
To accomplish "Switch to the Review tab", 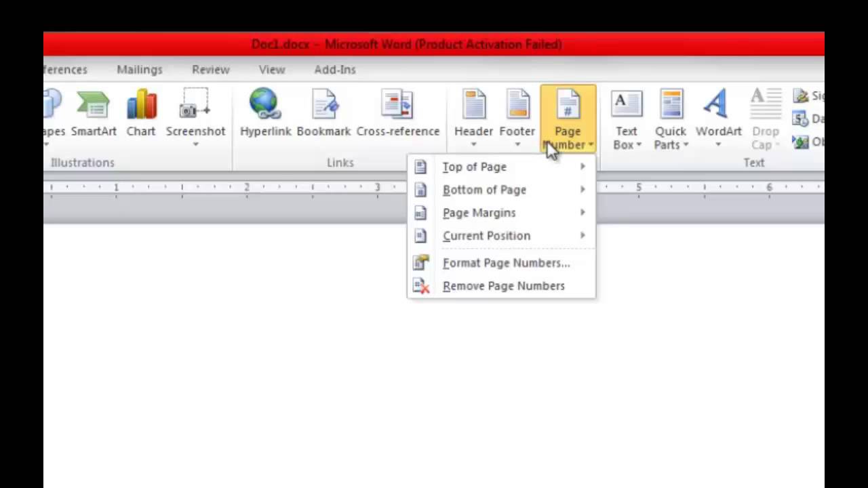I will click(211, 69).
